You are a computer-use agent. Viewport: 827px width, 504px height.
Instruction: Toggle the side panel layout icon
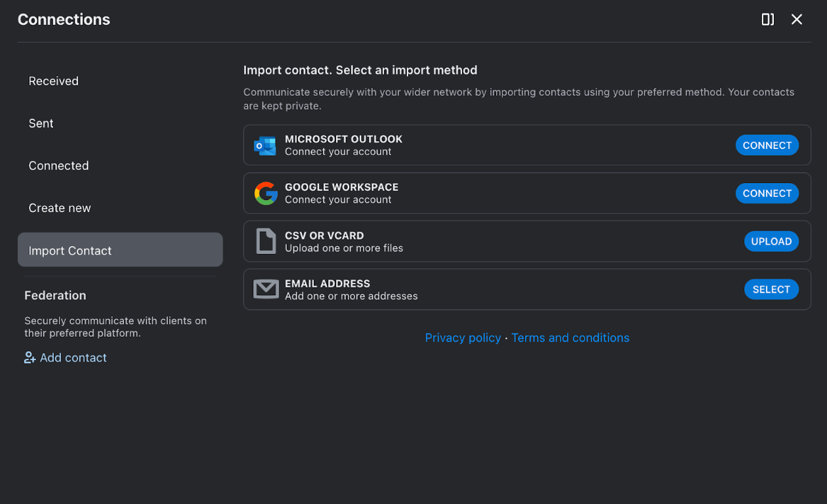click(767, 20)
